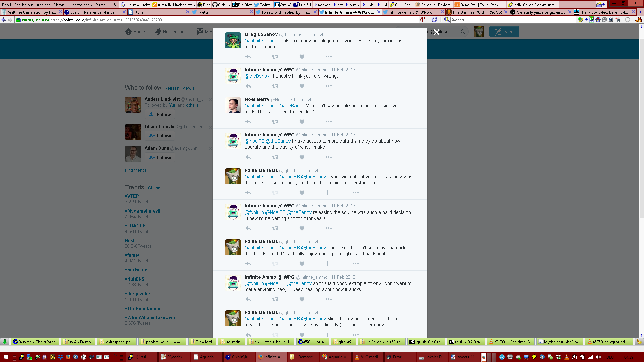Open the Lesezeichen menu
This screenshot has height=362, width=644.
coord(81,5)
